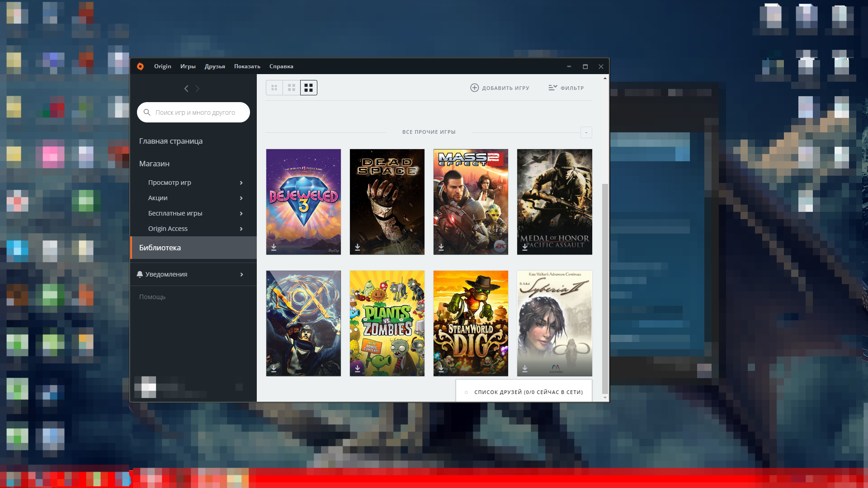Click the user avatar at sidebar bottom
Viewport: 868px width, 488px height.
[x=146, y=387]
